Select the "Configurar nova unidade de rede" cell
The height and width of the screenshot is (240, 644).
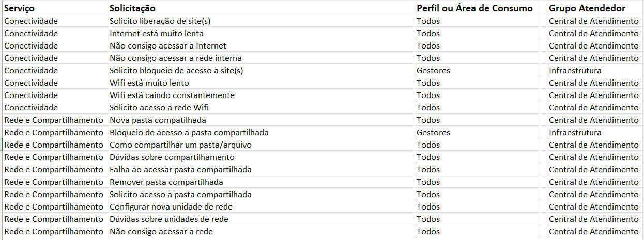pyautogui.click(x=171, y=207)
